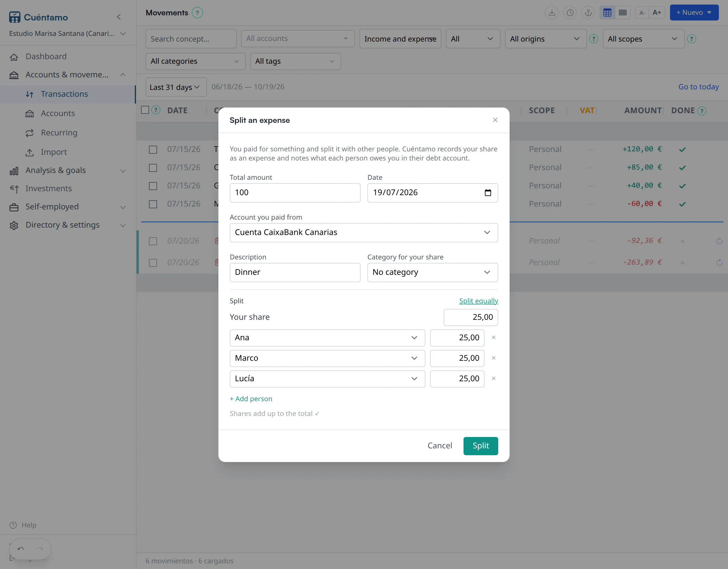Viewport: 728px width, 569px height.
Task: Click the Cuéntamo logo
Action: pos(38,17)
